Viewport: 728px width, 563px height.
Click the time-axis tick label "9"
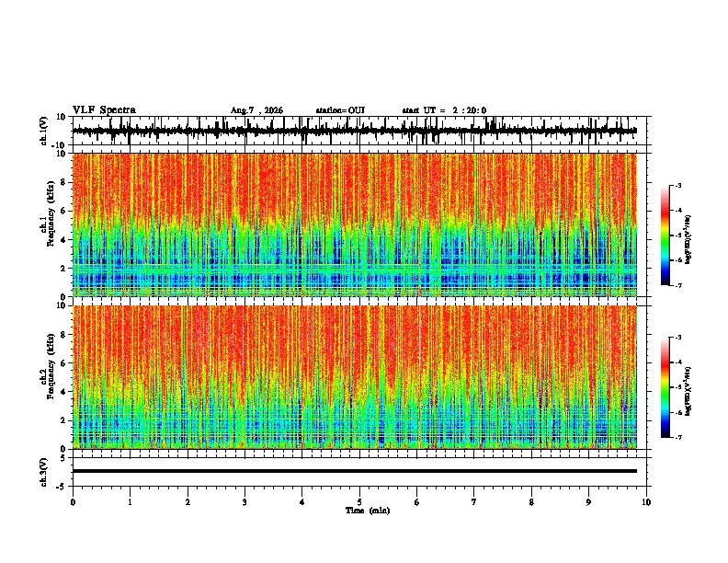[588, 502]
